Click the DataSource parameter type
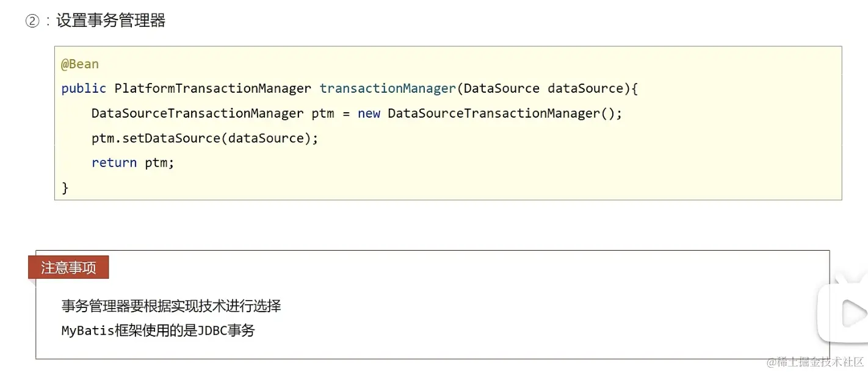 [x=501, y=88]
